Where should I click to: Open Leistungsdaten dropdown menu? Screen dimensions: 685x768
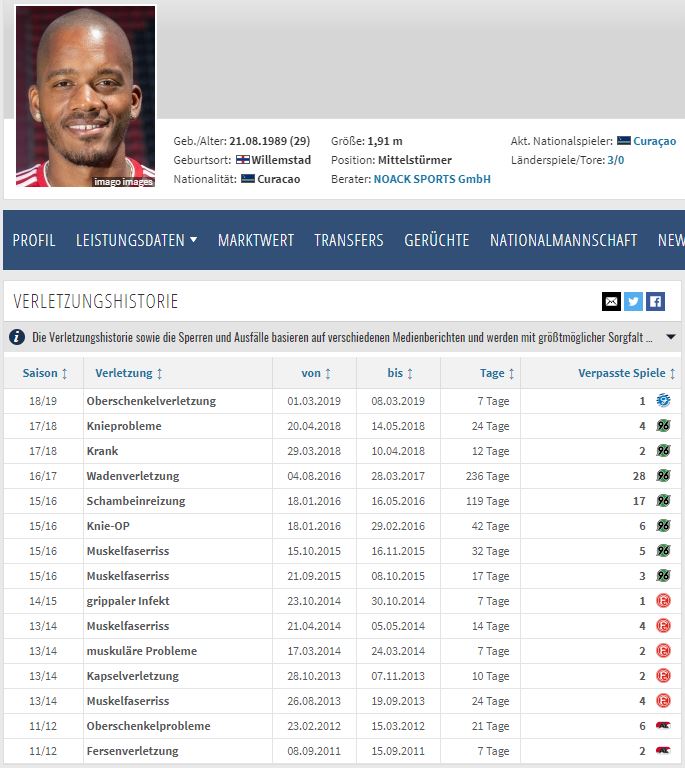point(136,240)
